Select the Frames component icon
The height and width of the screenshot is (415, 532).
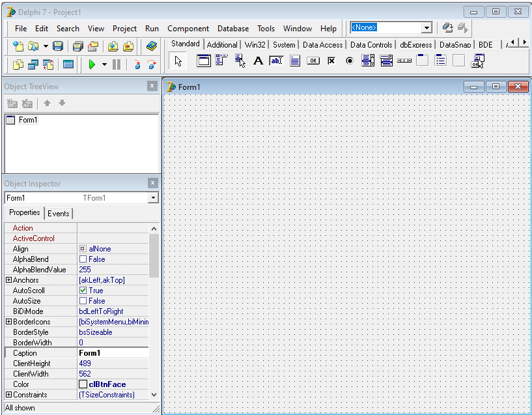204,61
